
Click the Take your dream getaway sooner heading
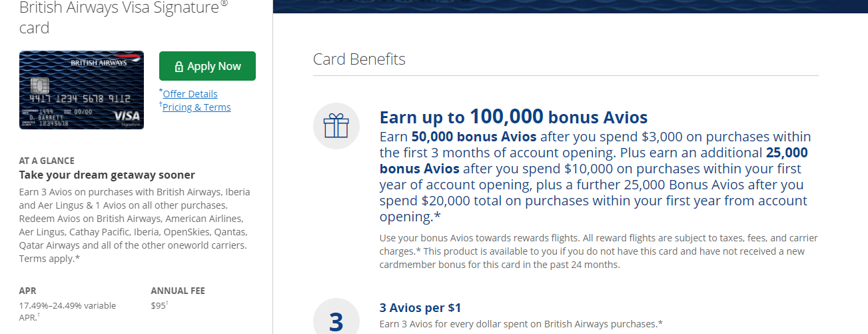(x=107, y=175)
